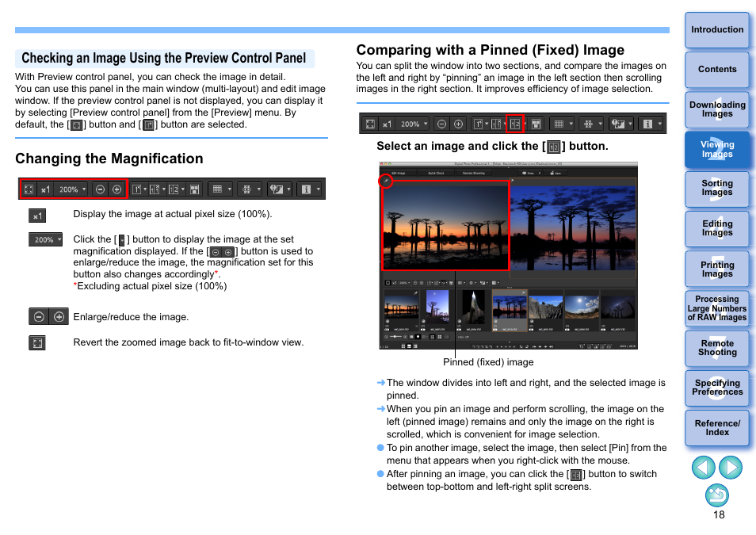Click the highlight warning icon in the Pinned Image toolbar
Image resolution: width=756 pixels, height=535 pixels.
(x=617, y=124)
